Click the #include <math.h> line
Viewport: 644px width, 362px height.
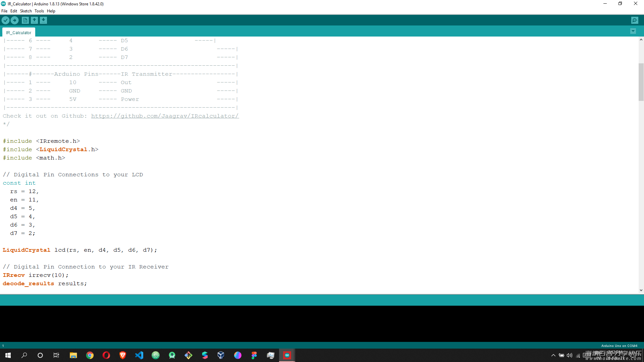point(34,158)
